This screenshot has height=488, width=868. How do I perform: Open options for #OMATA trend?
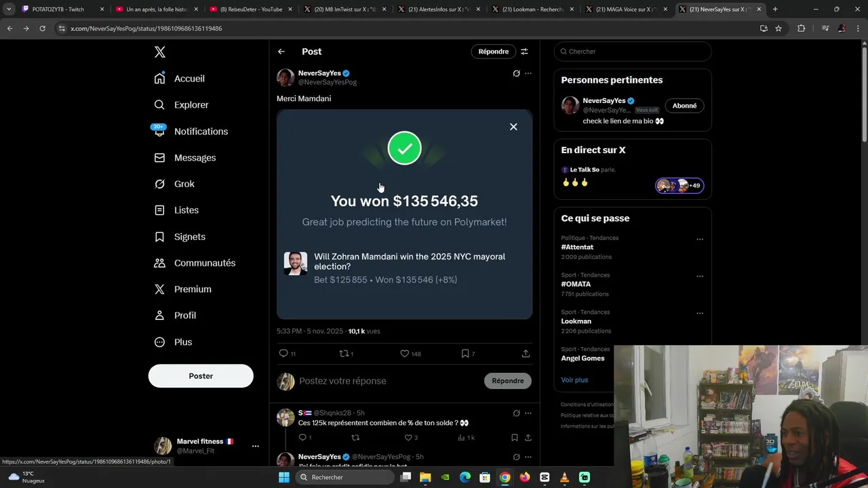coord(700,277)
